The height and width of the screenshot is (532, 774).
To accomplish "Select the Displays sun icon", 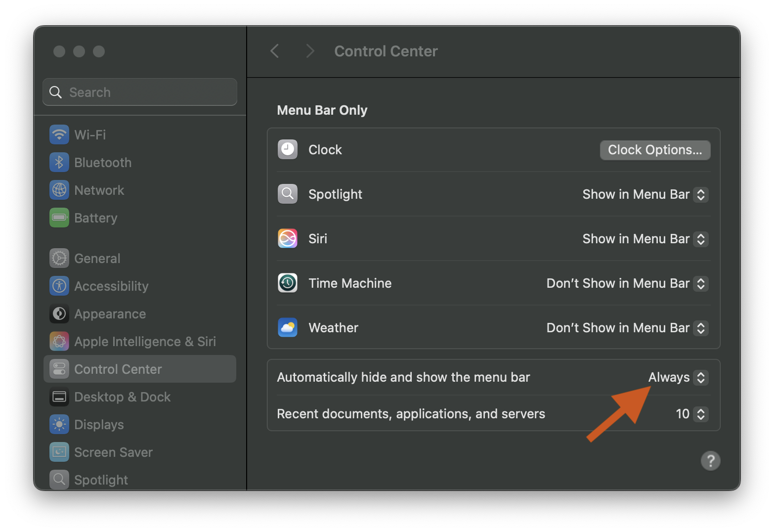I will (59, 424).
